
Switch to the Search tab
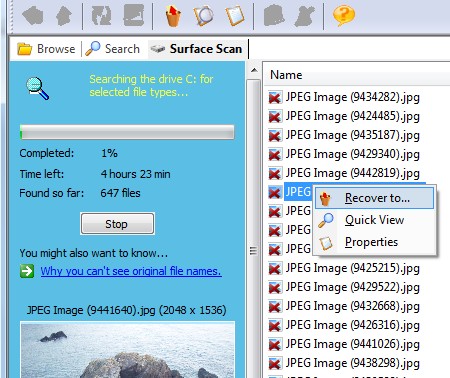coord(113,49)
